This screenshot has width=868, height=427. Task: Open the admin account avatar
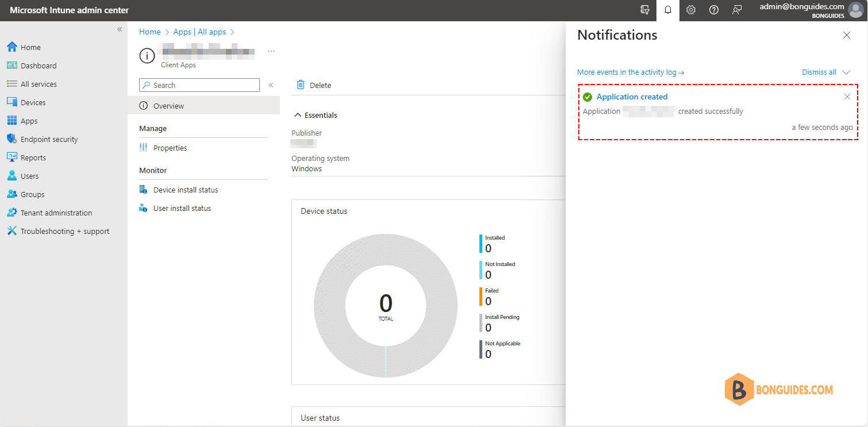click(855, 10)
